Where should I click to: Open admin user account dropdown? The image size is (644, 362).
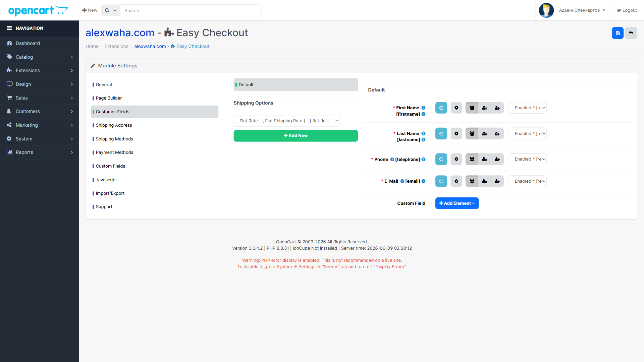(x=582, y=10)
